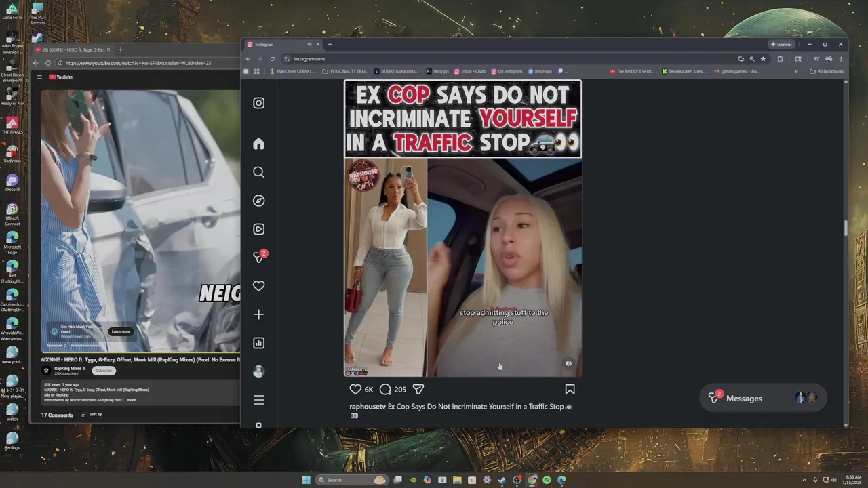Subscribe to RapKing Mixes channel
The image size is (868, 488).
pos(104,371)
